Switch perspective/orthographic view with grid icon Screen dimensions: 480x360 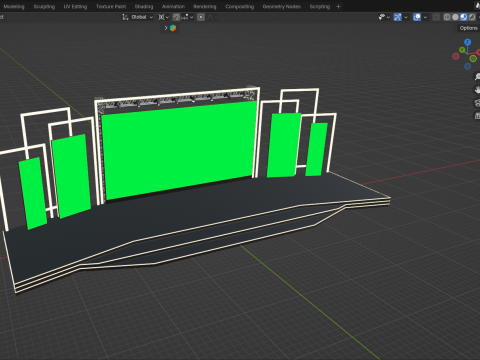[x=477, y=116]
